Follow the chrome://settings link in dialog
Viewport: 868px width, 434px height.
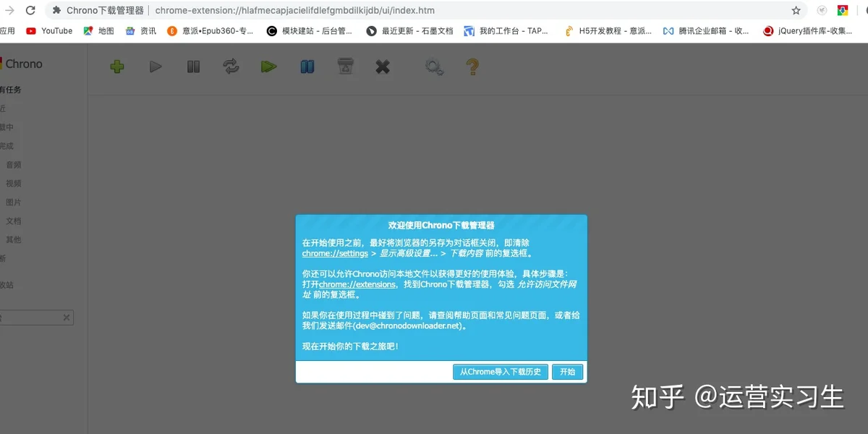click(x=335, y=254)
